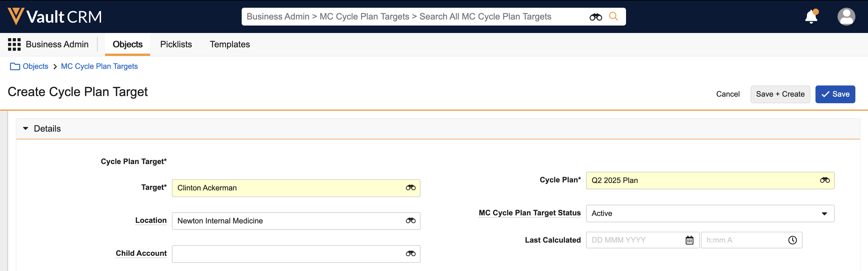Collapse the Details section
868x271 pixels.
[x=26, y=128]
